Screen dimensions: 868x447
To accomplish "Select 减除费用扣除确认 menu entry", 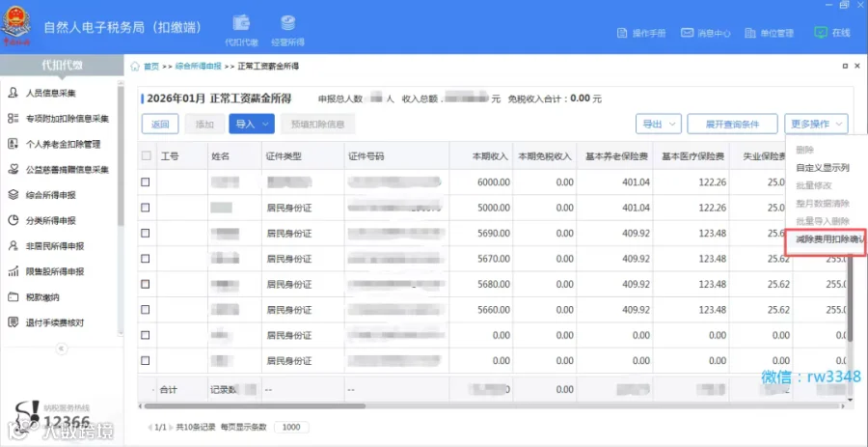I will click(827, 239).
